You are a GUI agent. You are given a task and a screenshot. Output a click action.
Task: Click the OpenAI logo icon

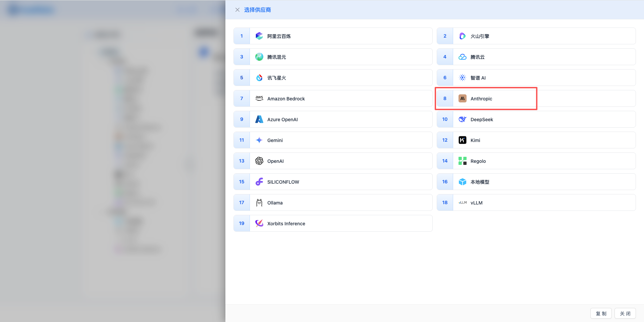[259, 161]
